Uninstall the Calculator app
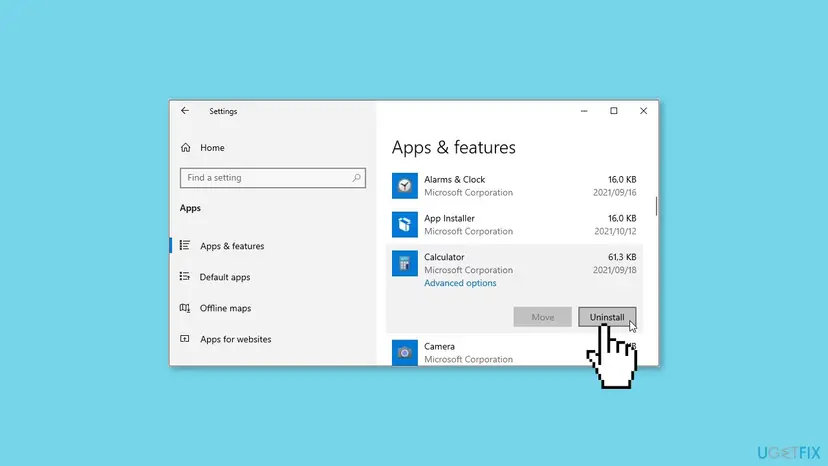 (x=607, y=317)
